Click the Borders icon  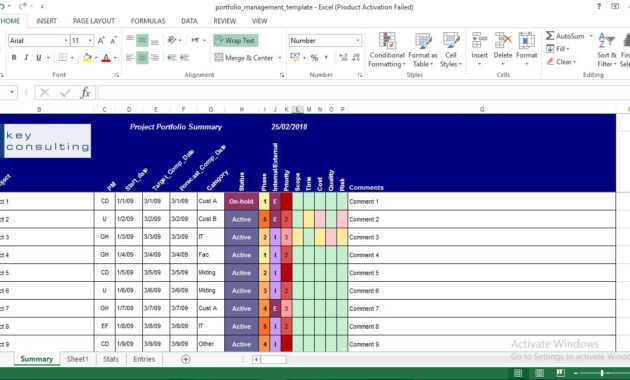click(x=63, y=58)
